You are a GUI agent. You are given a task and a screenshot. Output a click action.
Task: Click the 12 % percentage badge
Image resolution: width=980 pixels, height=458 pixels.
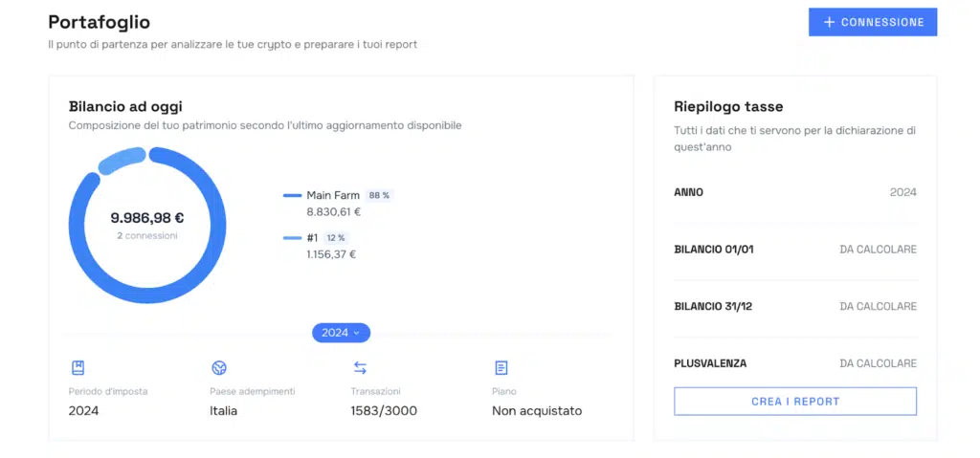pyautogui.click(x=335, y=238)
